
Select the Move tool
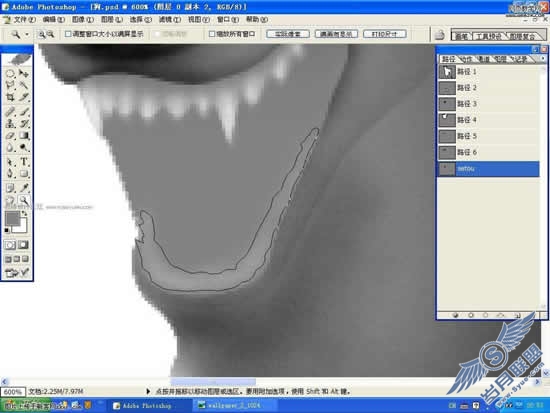[24, 73]
